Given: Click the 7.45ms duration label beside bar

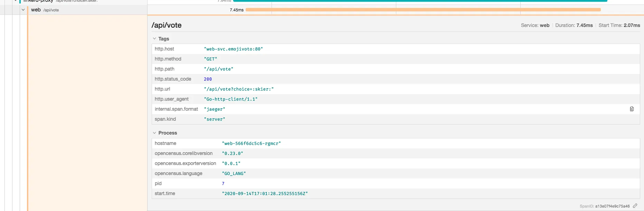Looking at the screenshot, I should [237, 10].
